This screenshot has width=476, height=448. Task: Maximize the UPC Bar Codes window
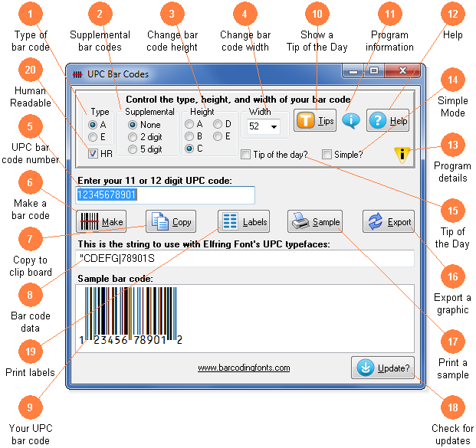[374, 71]
